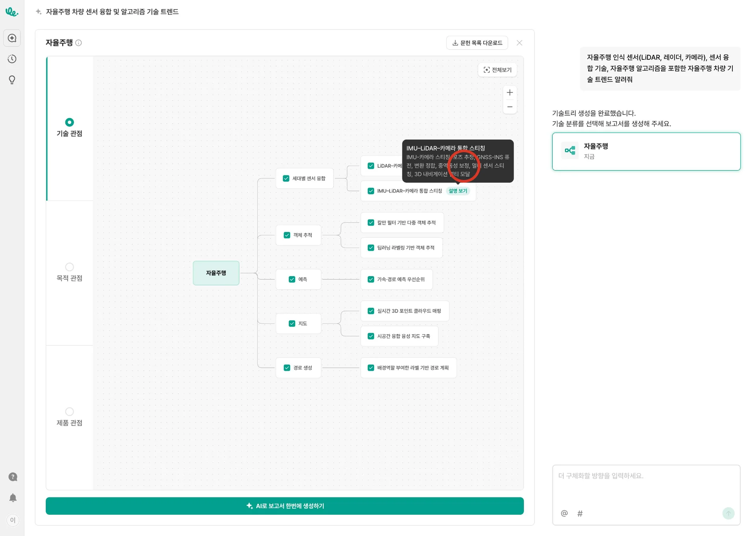Open the history clock icon
Image resolution: width=756 pixels, height=536 pixels.
click(x=12, y=59)
